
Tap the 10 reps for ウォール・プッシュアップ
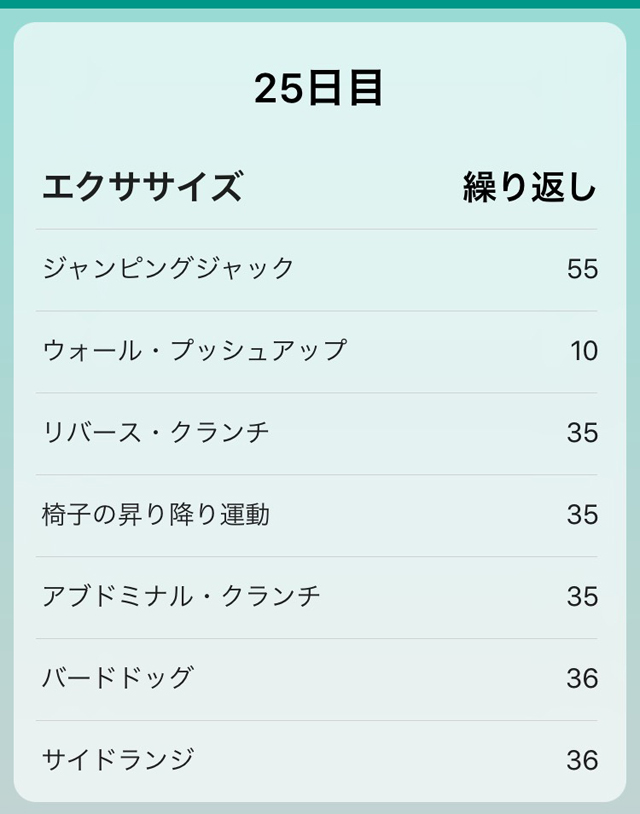[x=583, y=351]
